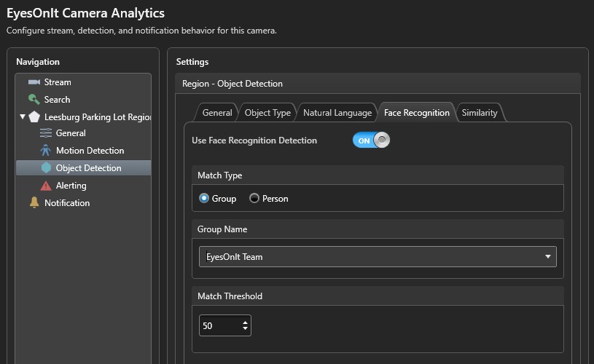Select Object Detection in navigation

click(83, 168)
